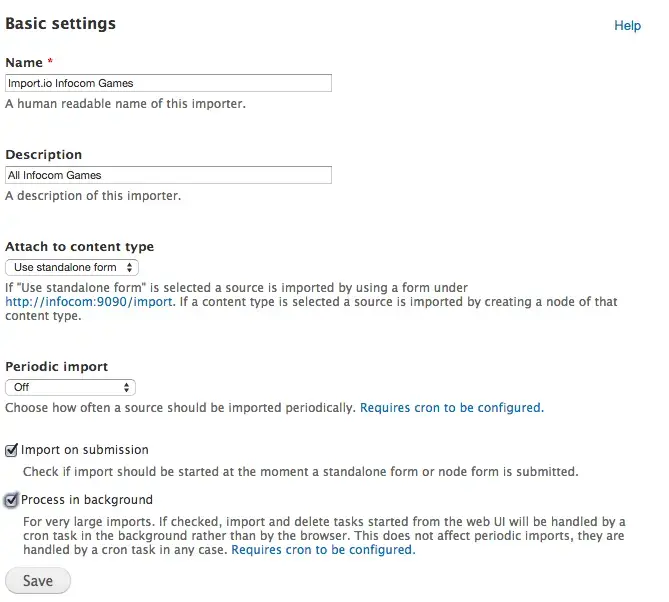
Task: Uncheck the Import on submission checkbox
Action: click(12, 450)
